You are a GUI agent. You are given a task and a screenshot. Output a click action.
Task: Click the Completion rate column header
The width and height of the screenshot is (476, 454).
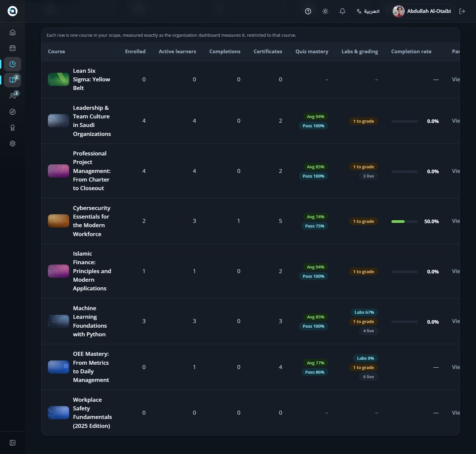point(411,52)
